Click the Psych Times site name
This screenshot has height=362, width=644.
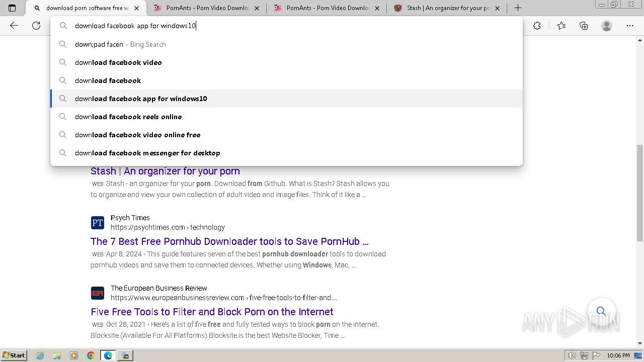click(130, 218)
